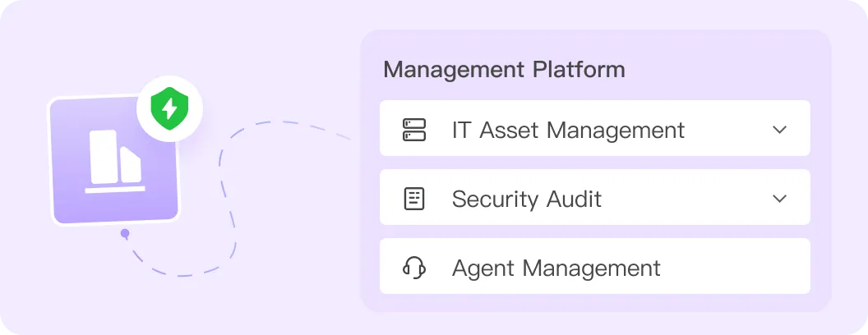Expand the IT Asset Management chevron
868x335 pixels.
(779, 130)
